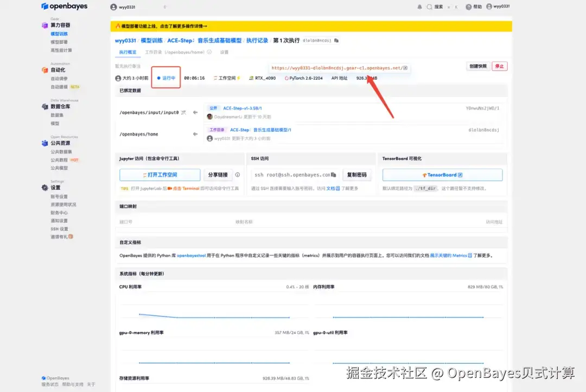The height and width of the screenshot is (392, 586).
Task: Select 模型训练 in the sidebar
Action: click(59, 34)
